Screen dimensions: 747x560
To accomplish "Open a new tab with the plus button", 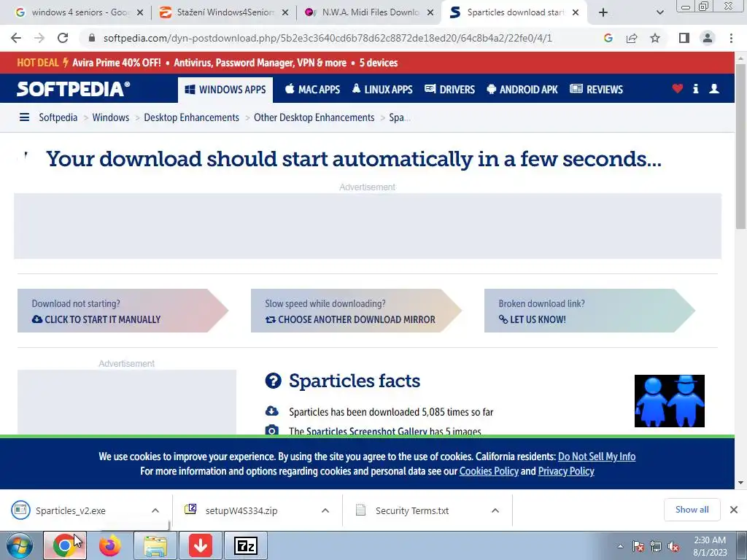I will click(603, 12).
